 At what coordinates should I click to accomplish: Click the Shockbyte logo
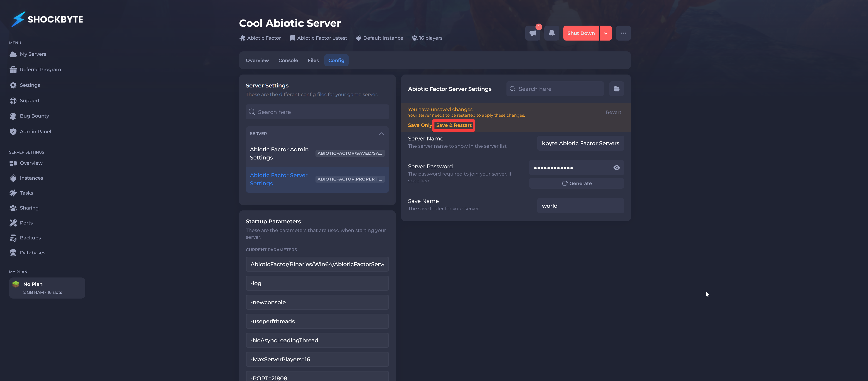[x=47, y=19]
